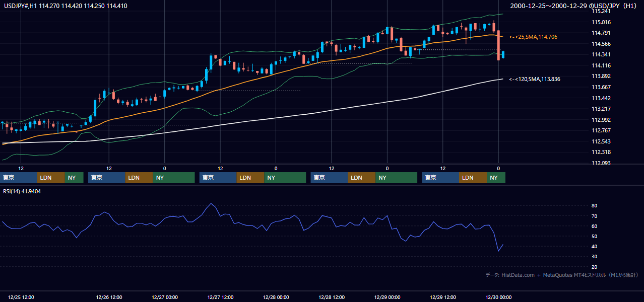Click price axis value 115.016
The width and height of the screenshot is (644, 302).
(x=601, y=22)
